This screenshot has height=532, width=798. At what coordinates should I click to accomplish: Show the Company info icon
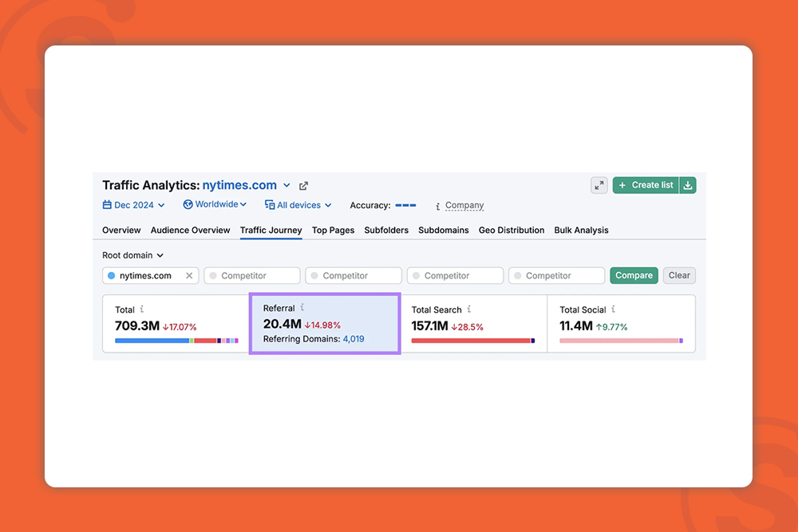coord(437,206)
